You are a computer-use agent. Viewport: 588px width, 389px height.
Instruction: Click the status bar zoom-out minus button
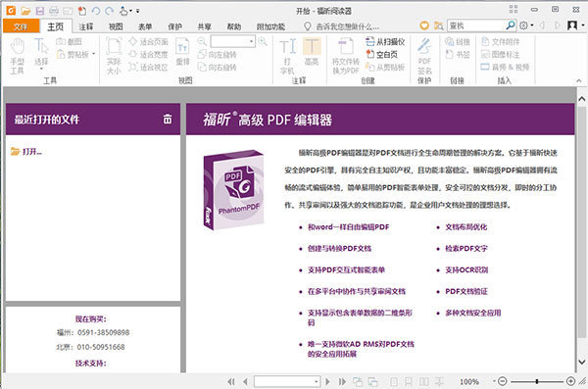(503, 381)
